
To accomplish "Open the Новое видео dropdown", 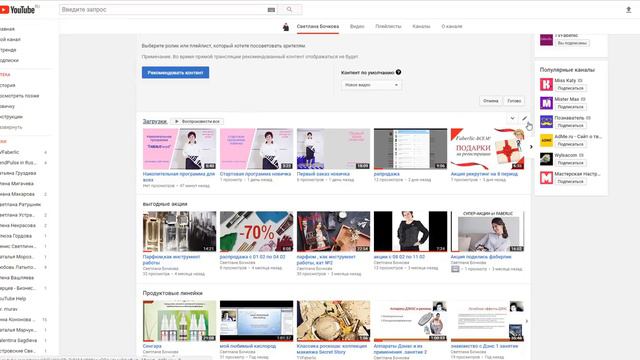I will click(x=371, y=85).
